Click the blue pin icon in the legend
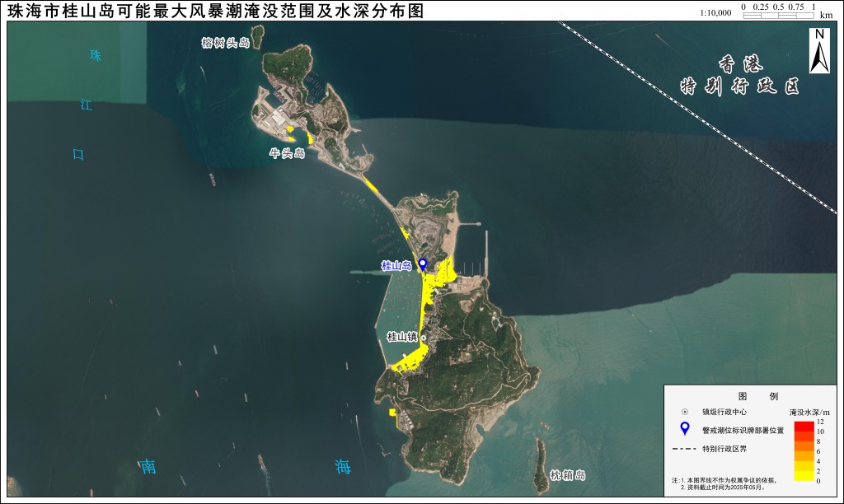 tap(685, 428)
